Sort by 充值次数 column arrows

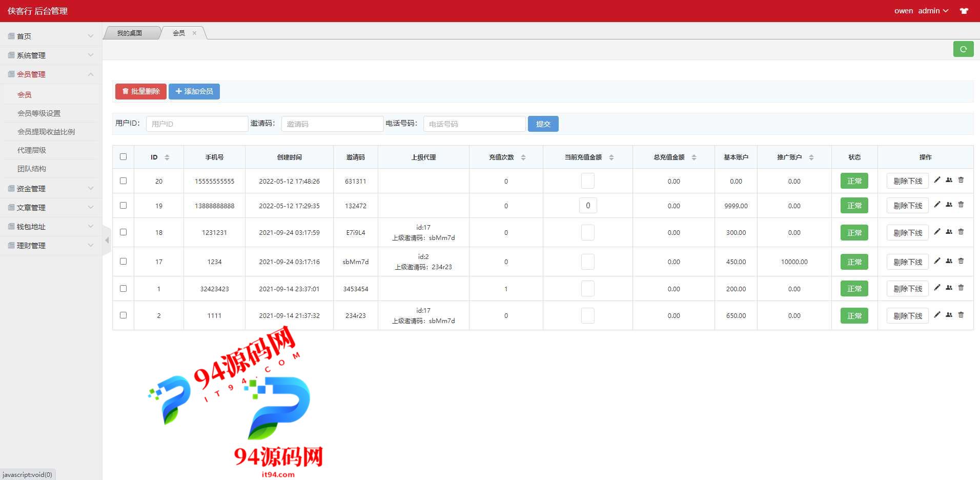(523, 157)
